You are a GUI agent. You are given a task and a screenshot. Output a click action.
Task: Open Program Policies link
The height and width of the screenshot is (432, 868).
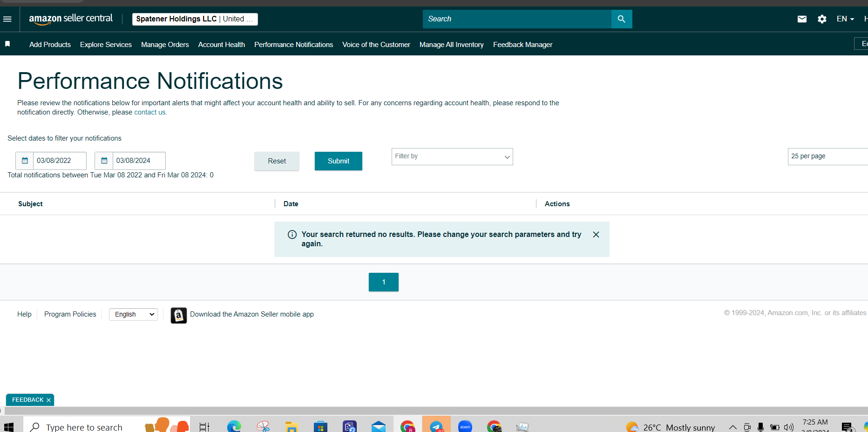coord(70,314)
